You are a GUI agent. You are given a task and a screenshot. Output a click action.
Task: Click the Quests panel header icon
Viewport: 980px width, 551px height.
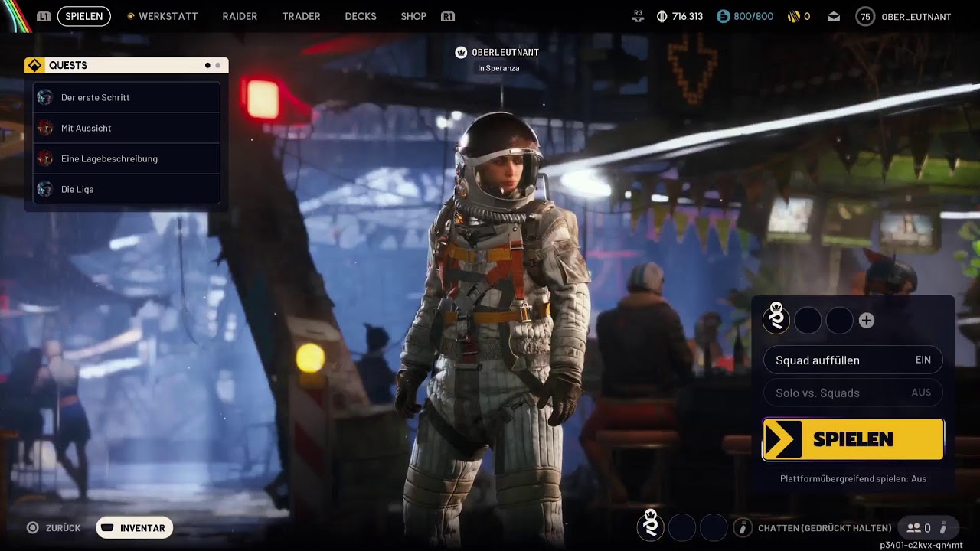pyautogui.click(x=34, y=66)
